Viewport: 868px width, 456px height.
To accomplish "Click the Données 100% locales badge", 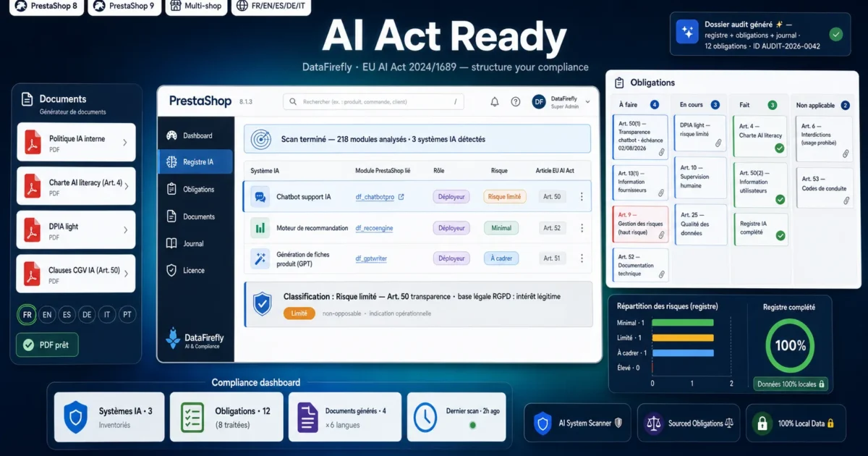I will point(791,384).
